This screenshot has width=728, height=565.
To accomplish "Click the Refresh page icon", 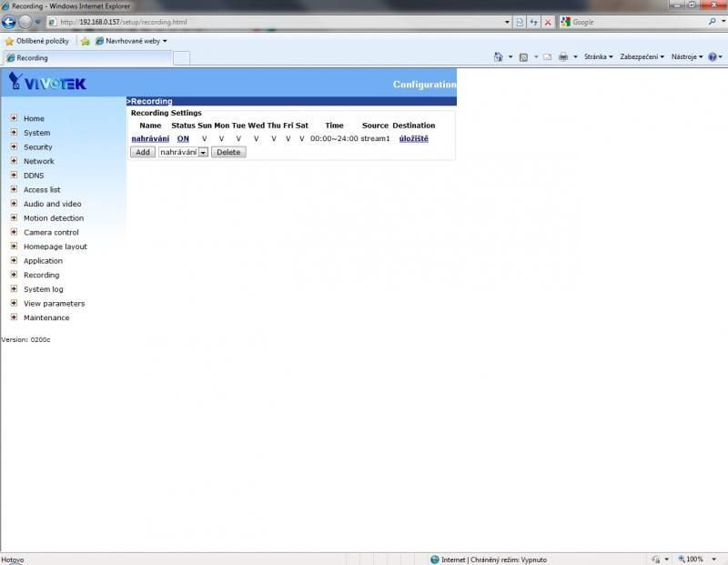I will (x=520, y=22).
